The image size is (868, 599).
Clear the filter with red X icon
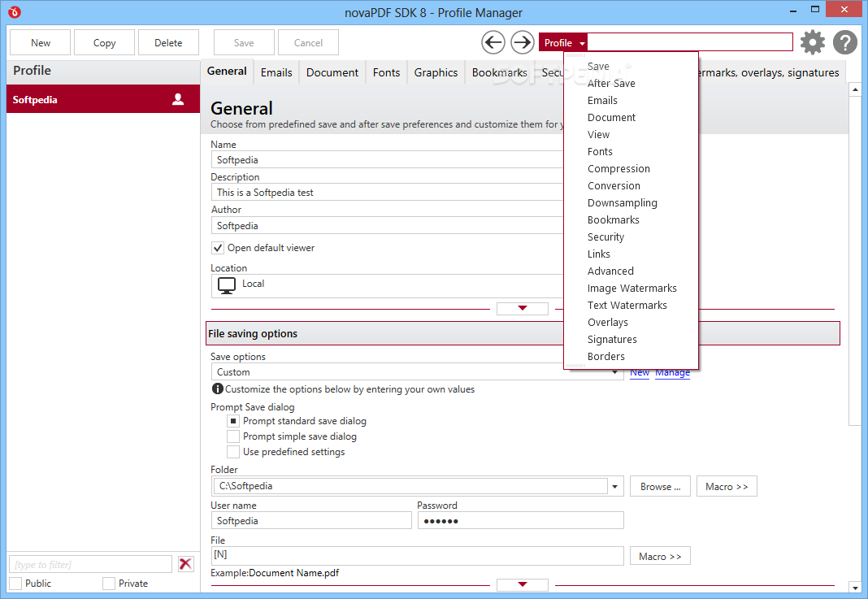(185, 564)
